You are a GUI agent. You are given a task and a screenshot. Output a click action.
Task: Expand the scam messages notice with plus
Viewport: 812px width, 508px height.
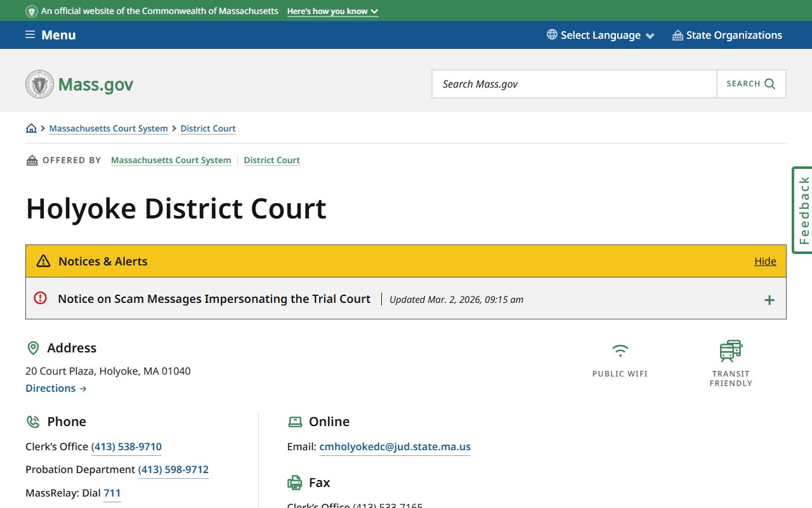(x=769, y=300)
